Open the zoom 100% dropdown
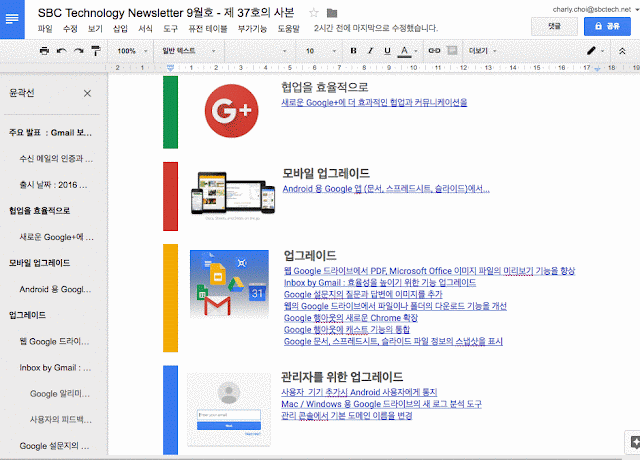This screenshot has width=640, height=460. (132, 51)
